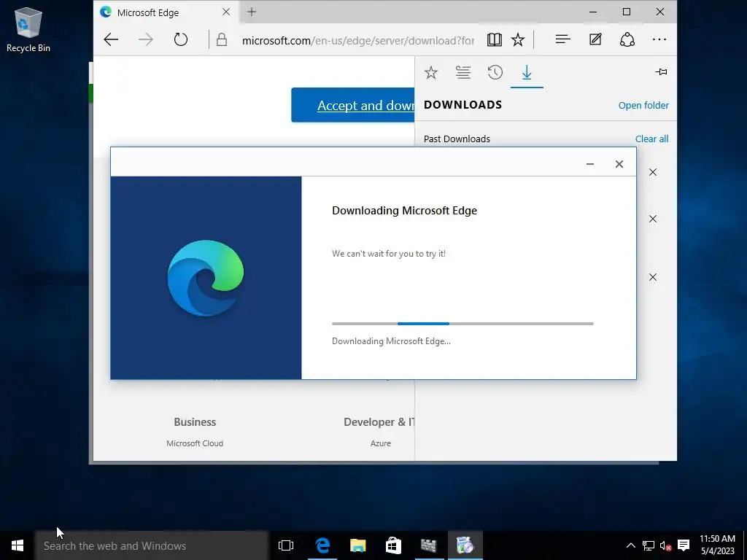
Task: Open Task View on taskbar
Action: pyautogui.click(x=286, y=545)
